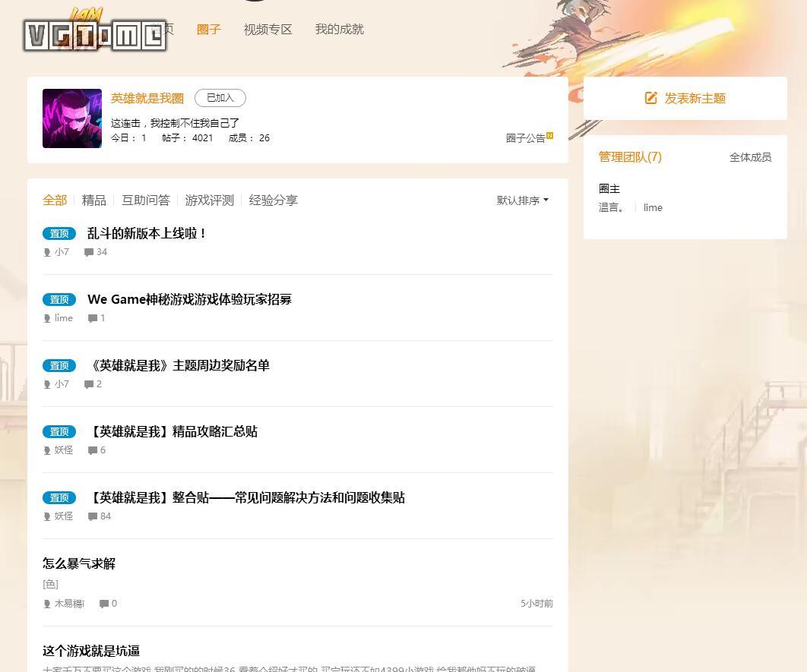807x672 pixels.
Task: Toggle the 已加入 membership button
Action: [220, 97]
